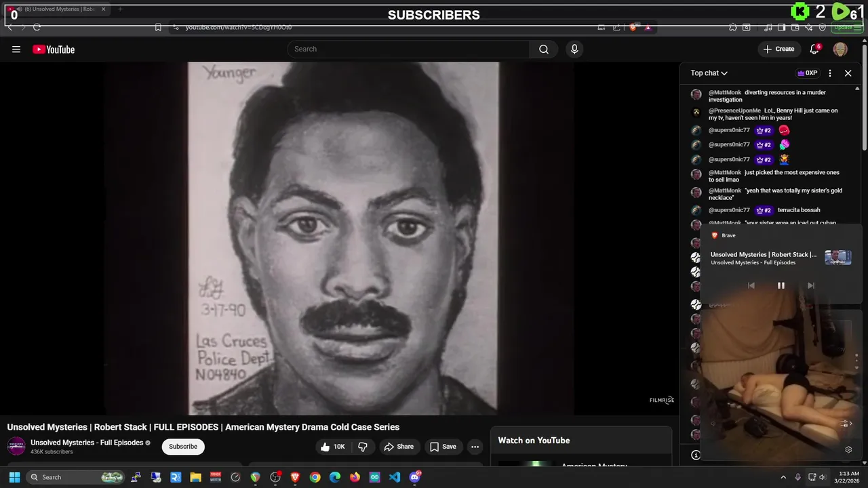Click @MattMonk diverting resources chat message
The image size is (868, 488).
pyautogui.click(x=767, y=96)
